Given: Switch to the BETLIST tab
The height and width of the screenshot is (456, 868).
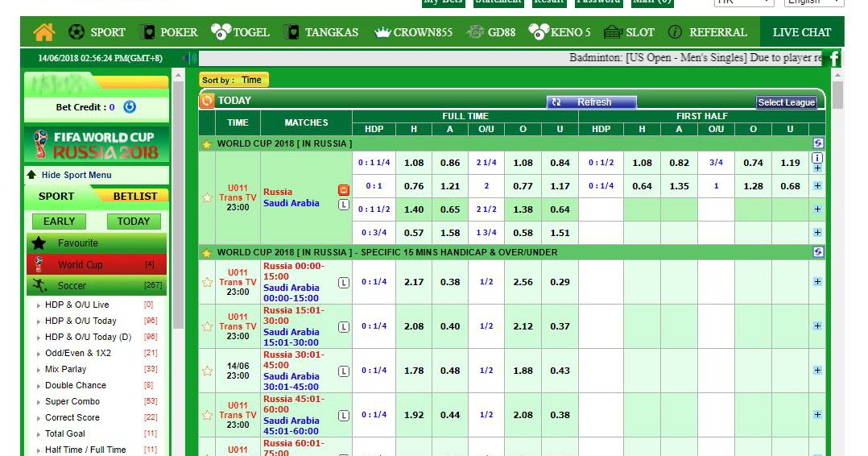Looking at the screenshot, I should (x=134, y=196).
